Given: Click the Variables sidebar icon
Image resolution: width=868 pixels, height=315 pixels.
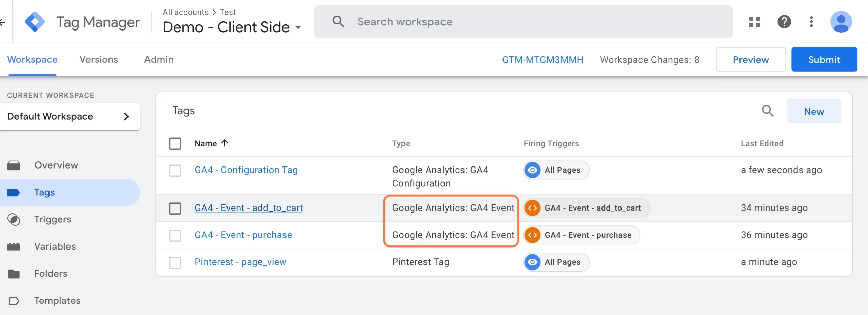Looking at the screenshot, I should pyautogui.click(x=14, y=247).
